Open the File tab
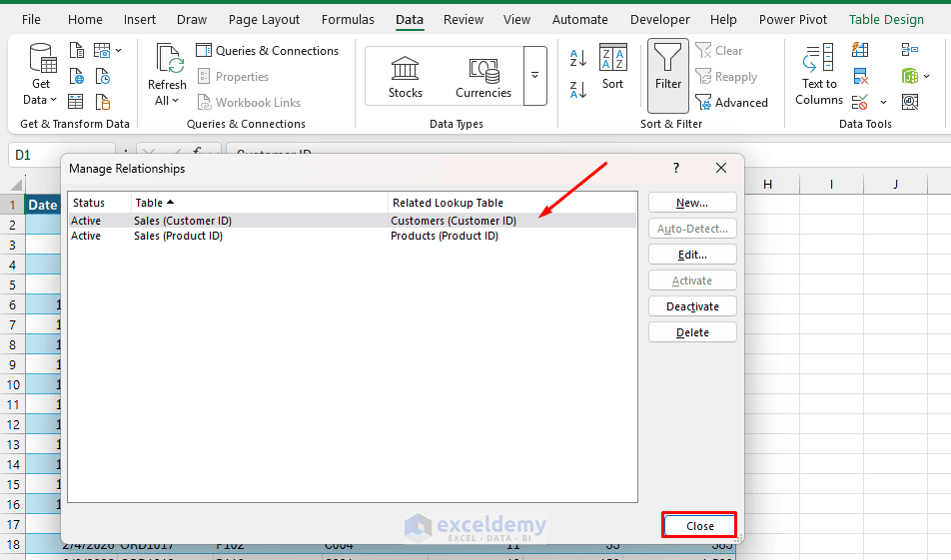The image size is (951, 560). (x=31, y=19)
